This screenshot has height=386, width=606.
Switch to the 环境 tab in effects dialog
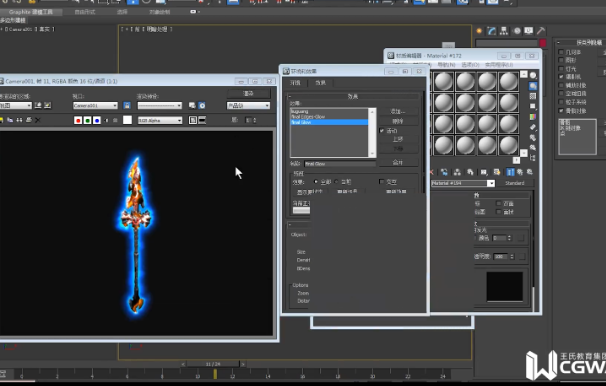[x=295, y=83]
